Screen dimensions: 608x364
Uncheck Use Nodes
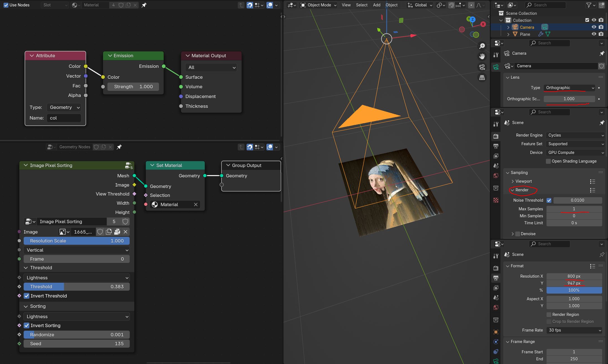click(x=6, y=5)
